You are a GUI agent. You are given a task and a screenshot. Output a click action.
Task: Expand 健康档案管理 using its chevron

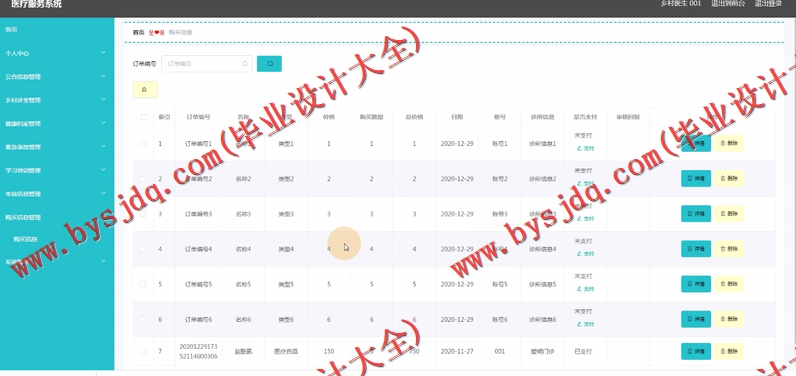click(x=104, y=123)
